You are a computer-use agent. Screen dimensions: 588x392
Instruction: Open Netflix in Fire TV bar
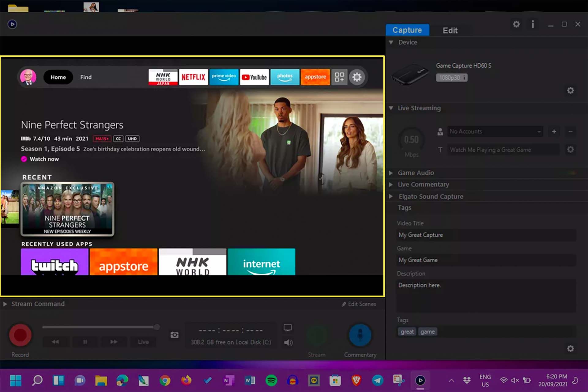(x=193, y=77)
